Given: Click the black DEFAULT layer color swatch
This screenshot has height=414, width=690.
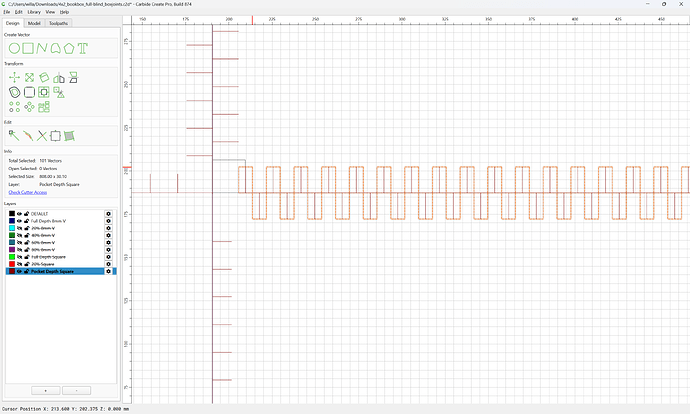Looking at the screenshot, I should pos(12,214).
